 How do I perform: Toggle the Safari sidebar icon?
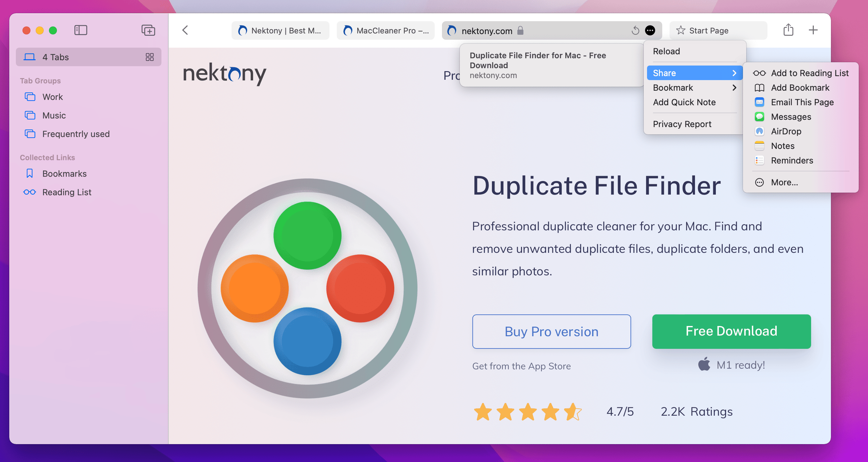80,30
